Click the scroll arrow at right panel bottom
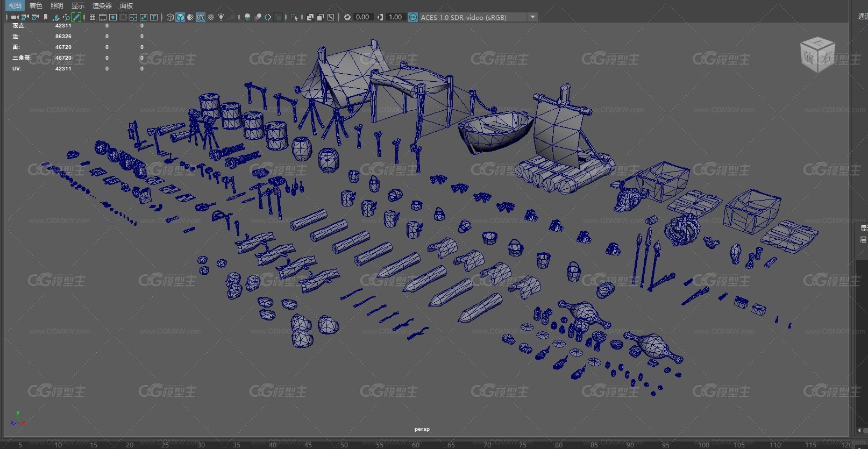This screenshot has width=868, height=449. (x=859, y=430)
